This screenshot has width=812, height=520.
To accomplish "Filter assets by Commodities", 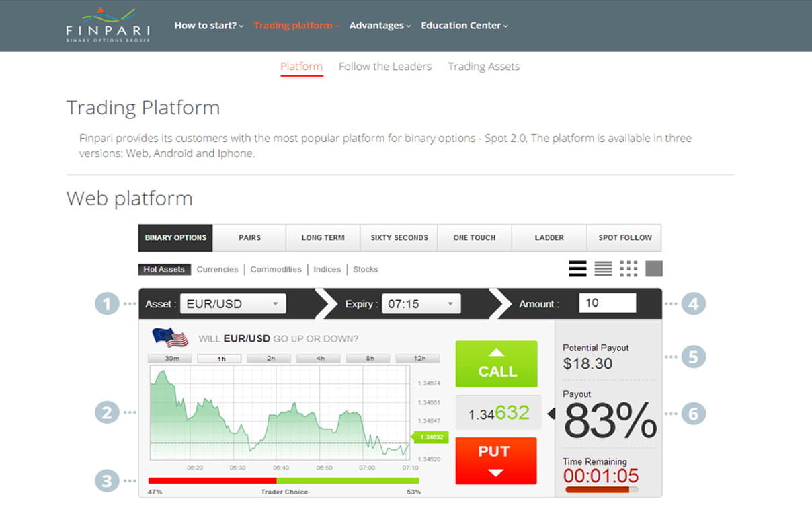I will click(x=276, y=270).
